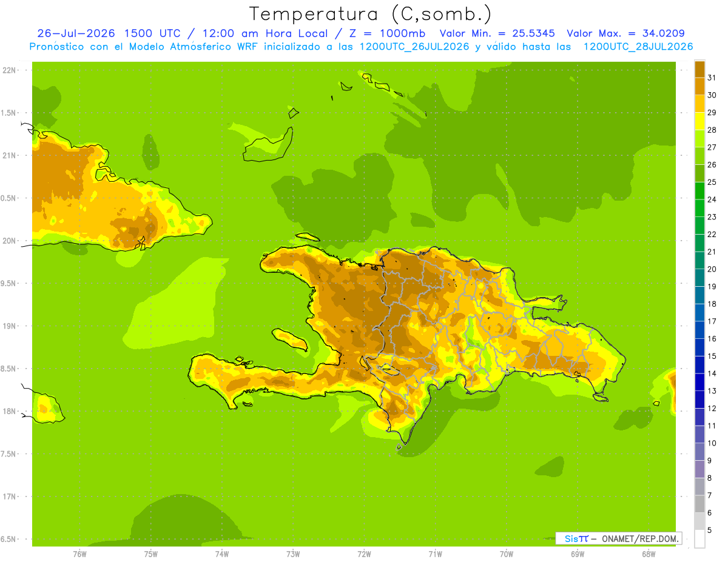The width and height of the screenshot is (728, 562).
Task: Select the '74W' longitude axis label
Action: point(221,554)
